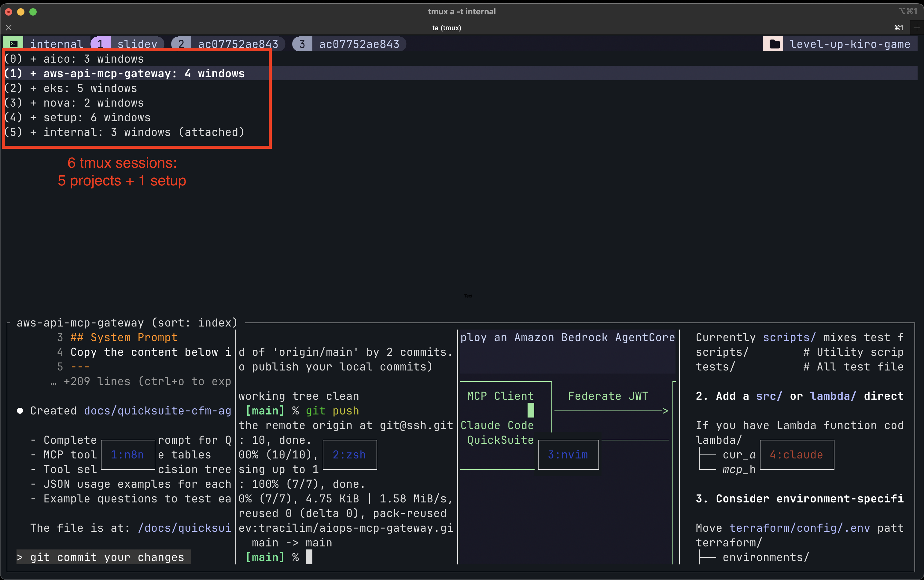Click the 'Claude Code' diagram text

497,425
